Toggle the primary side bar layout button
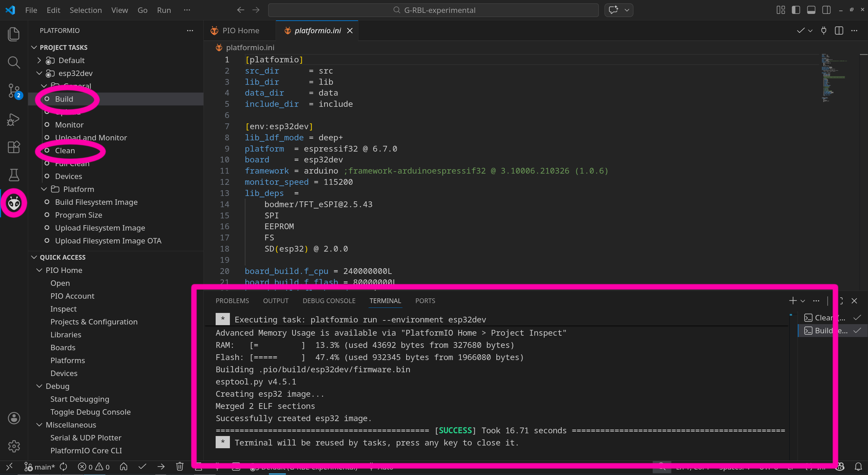The height and width of the screenshot is (475, 868). (796, 10)
